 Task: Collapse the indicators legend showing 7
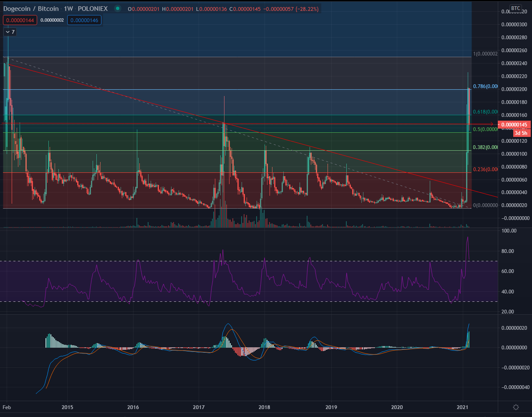tap(10, 32)
